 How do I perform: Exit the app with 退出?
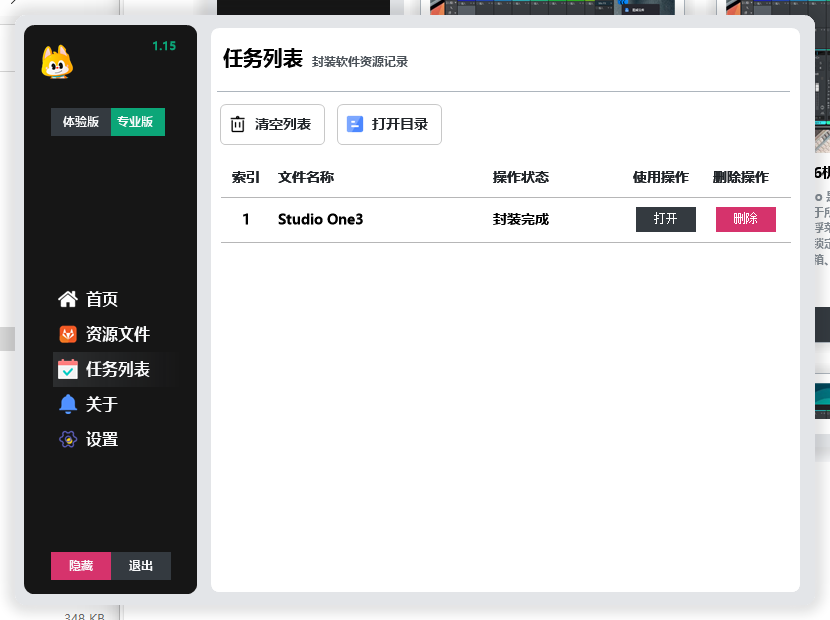(141, 565)
